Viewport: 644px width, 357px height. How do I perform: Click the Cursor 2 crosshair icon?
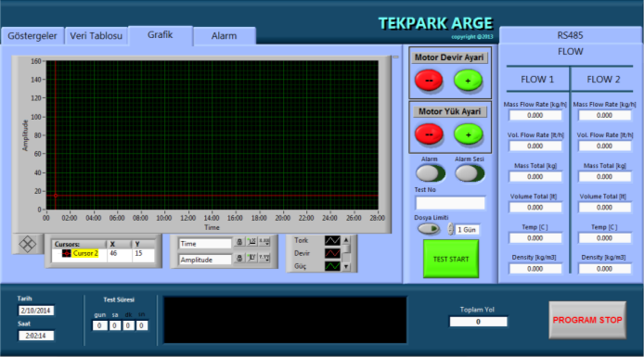point(66,253)
